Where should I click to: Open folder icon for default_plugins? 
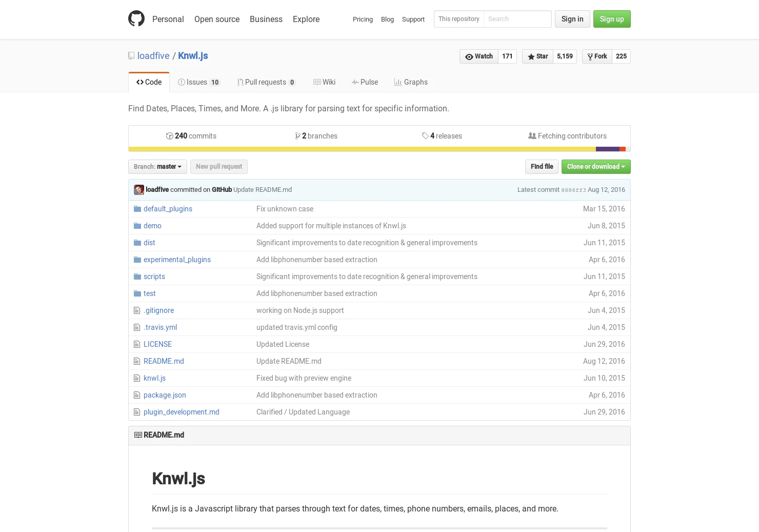coord(137,209)
